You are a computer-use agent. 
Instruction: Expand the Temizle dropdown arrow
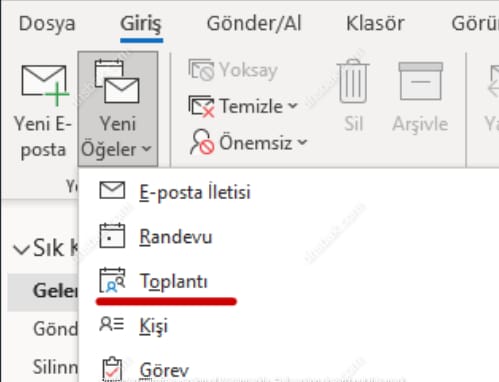(293, 106)
